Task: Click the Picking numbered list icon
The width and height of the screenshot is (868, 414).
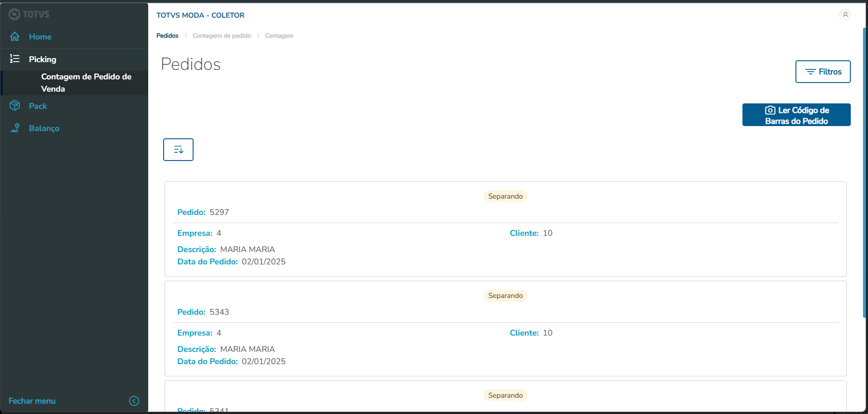Action: pyautogui.click(x=15, y=59)
